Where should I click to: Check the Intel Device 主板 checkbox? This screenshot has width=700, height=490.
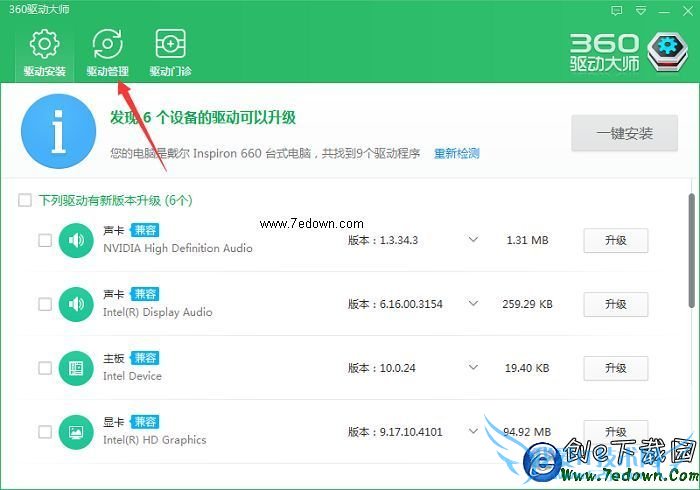[45, 368]
